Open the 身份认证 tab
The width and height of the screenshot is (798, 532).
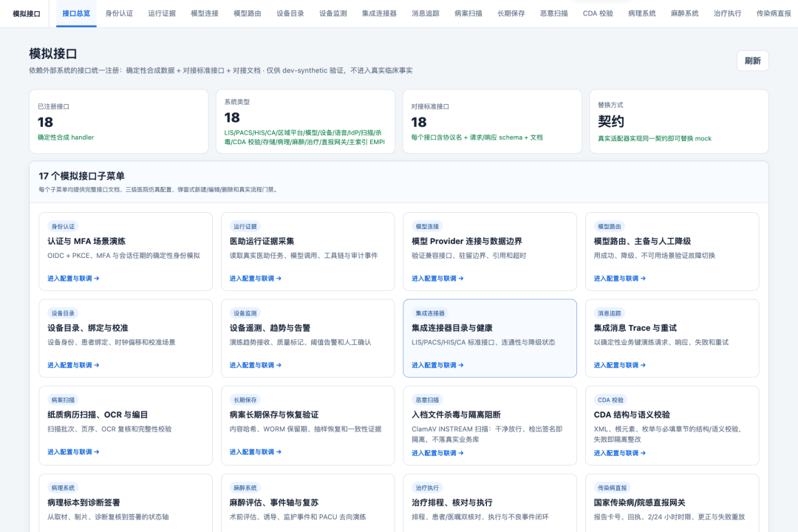[119, 14]
